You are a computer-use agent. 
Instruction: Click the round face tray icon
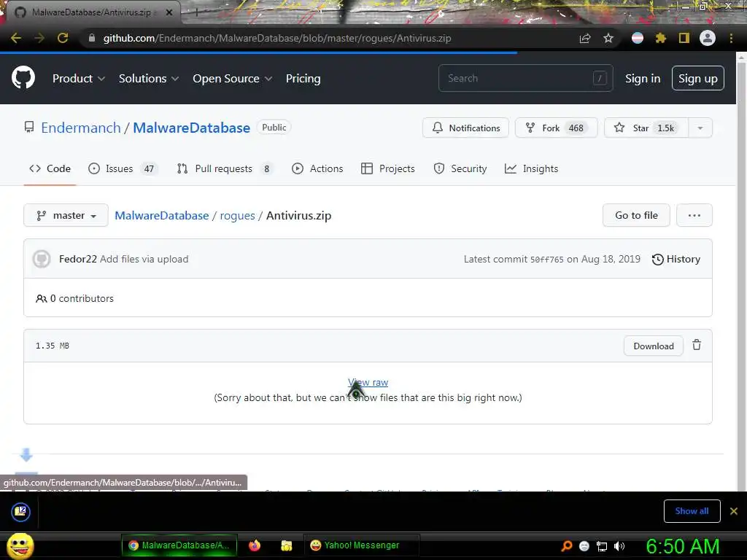point(584,546)
